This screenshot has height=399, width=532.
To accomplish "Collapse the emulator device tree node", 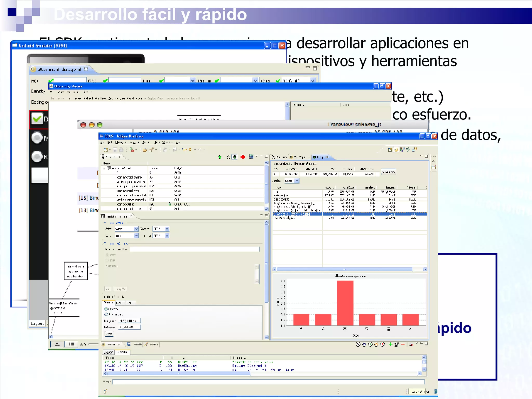I will click(x=104, y=168).
